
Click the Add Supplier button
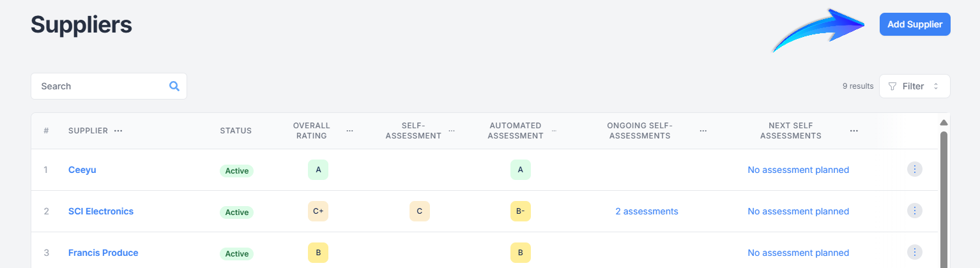915,24
